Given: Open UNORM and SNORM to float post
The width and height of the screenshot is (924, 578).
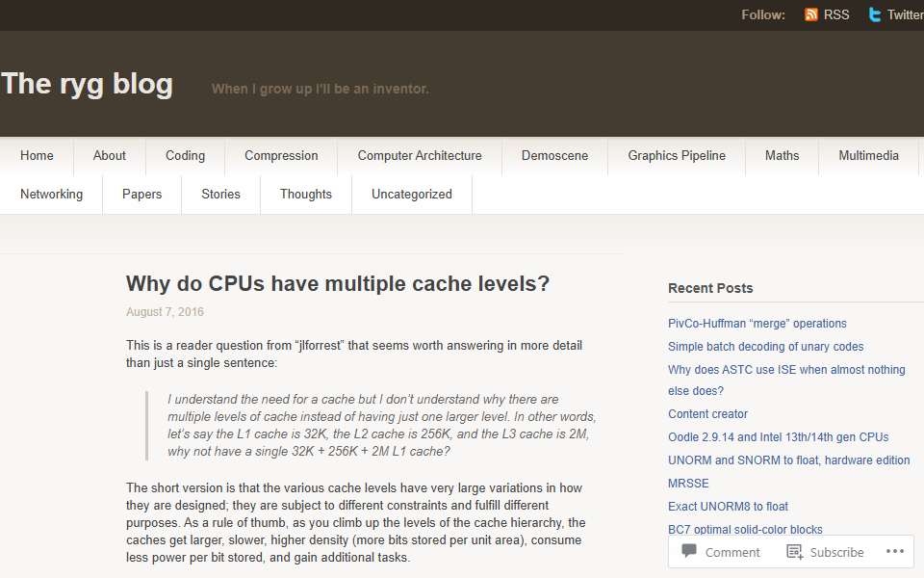Looking at the screenshot, I should coord(789,460).
